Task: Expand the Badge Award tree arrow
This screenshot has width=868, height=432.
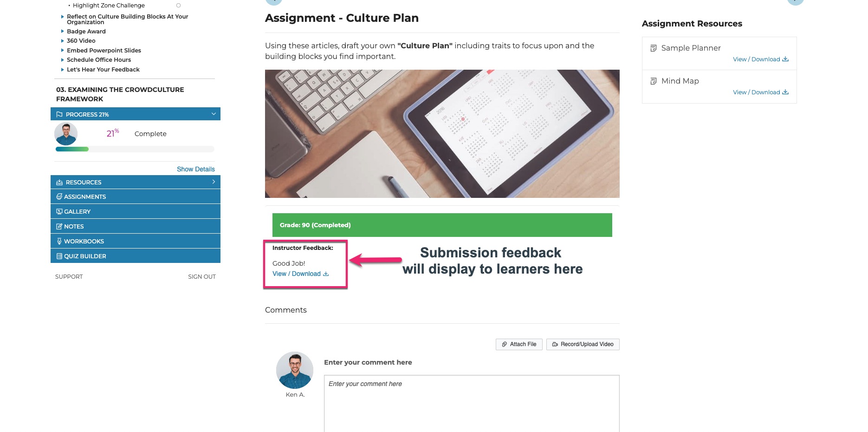Action: tap(63, 32)
